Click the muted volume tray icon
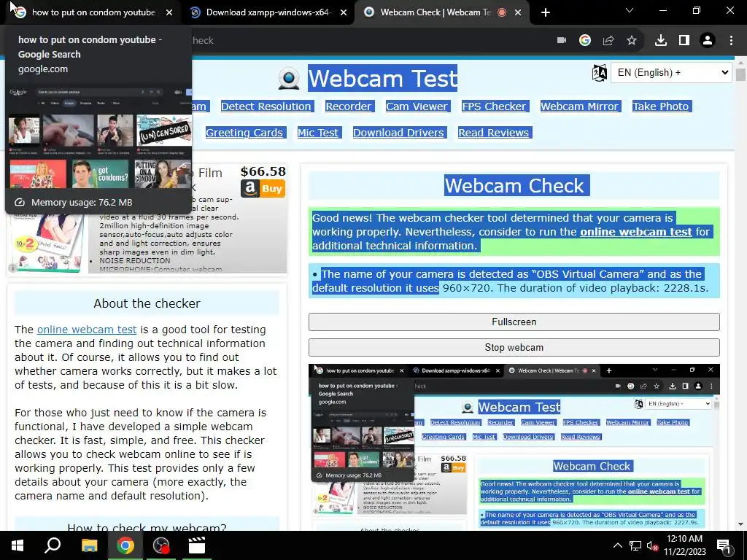This screenshot has height=560, width=747. tap(652, 545)
